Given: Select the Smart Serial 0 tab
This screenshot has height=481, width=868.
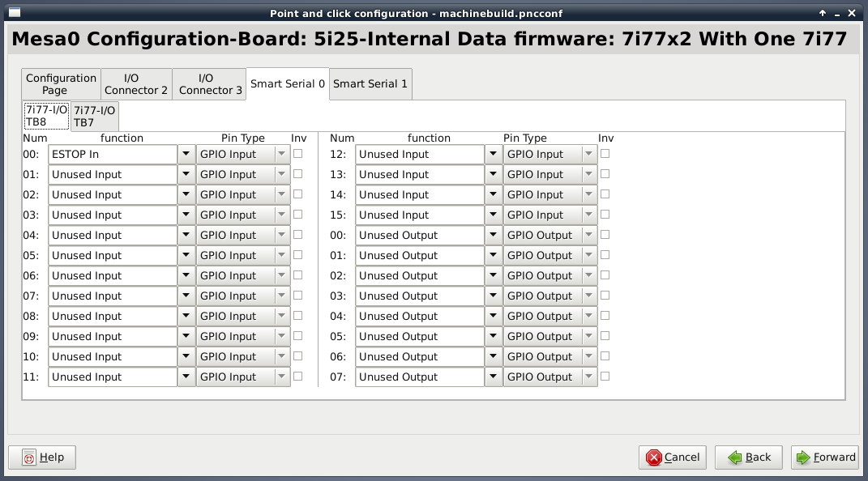Looking at the screenshot, I should click(288, 84).
